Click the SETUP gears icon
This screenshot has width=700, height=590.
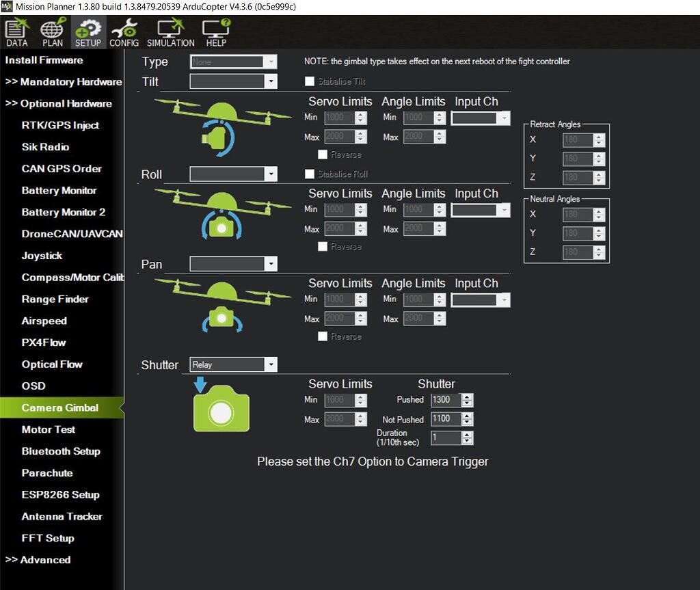click(87, 31)
